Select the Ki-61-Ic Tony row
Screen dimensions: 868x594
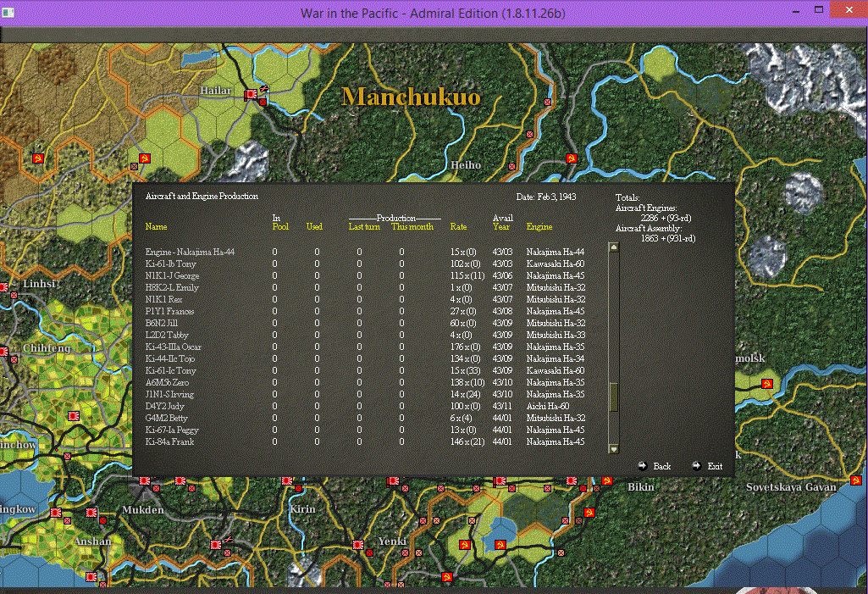[365, 370]
